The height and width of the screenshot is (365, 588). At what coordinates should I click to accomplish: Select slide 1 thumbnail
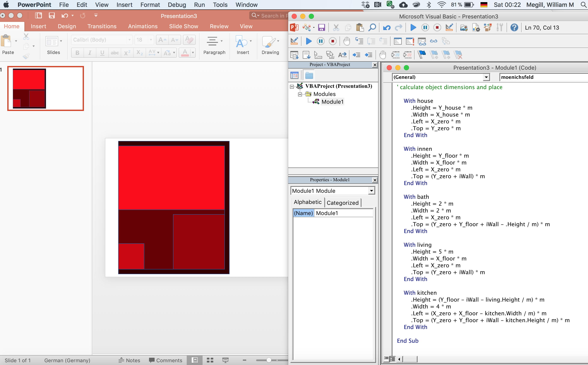(46, 88)
